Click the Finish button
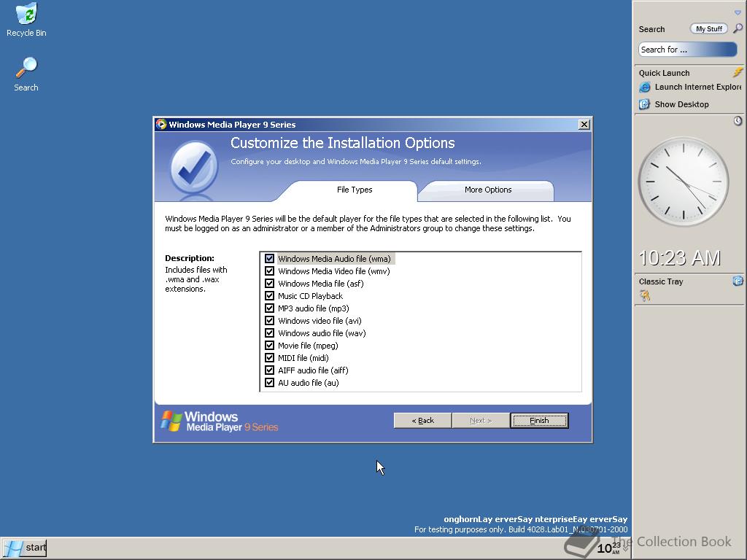The width and height of the screenshot is (747, 560). click(539, 421)
